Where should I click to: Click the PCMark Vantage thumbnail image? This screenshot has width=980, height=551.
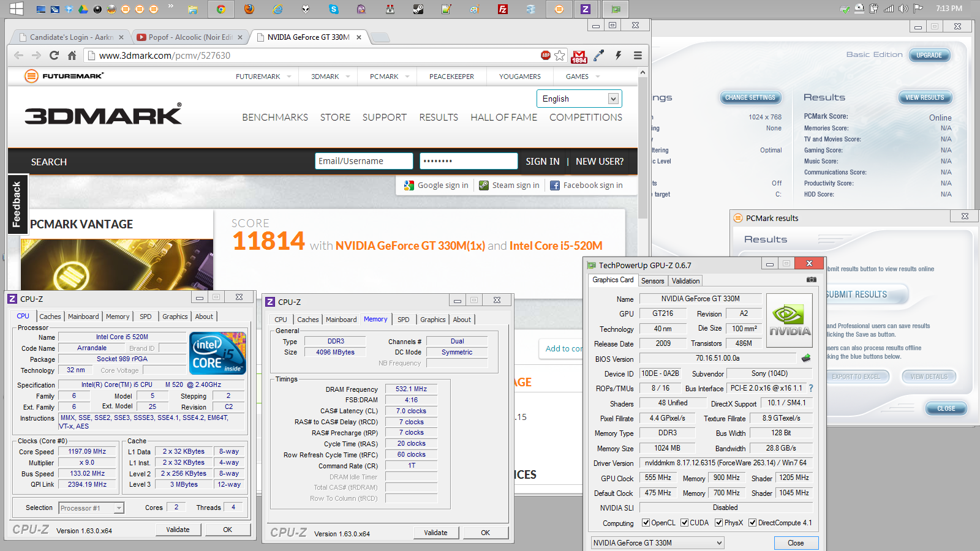117,264
